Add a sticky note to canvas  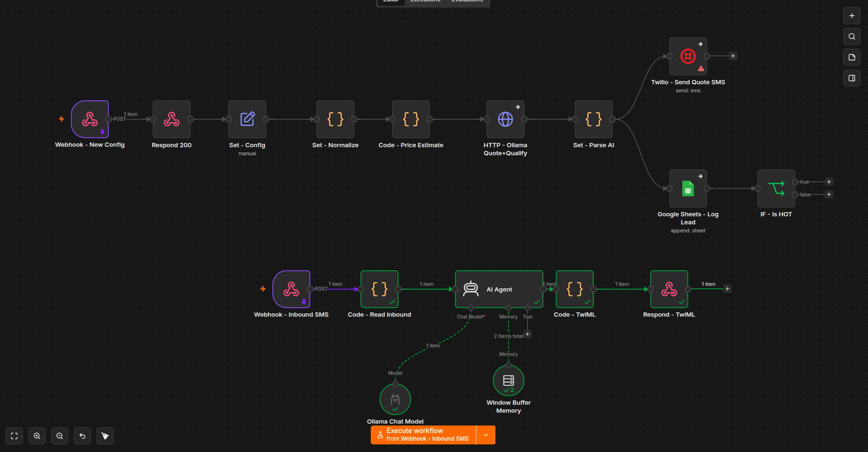pyautogui.click(x=852, y=57)
